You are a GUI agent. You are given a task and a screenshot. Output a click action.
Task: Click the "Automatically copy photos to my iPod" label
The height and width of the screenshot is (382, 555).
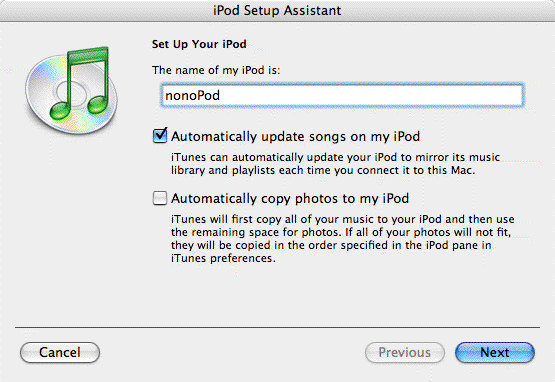pos(290,198)
